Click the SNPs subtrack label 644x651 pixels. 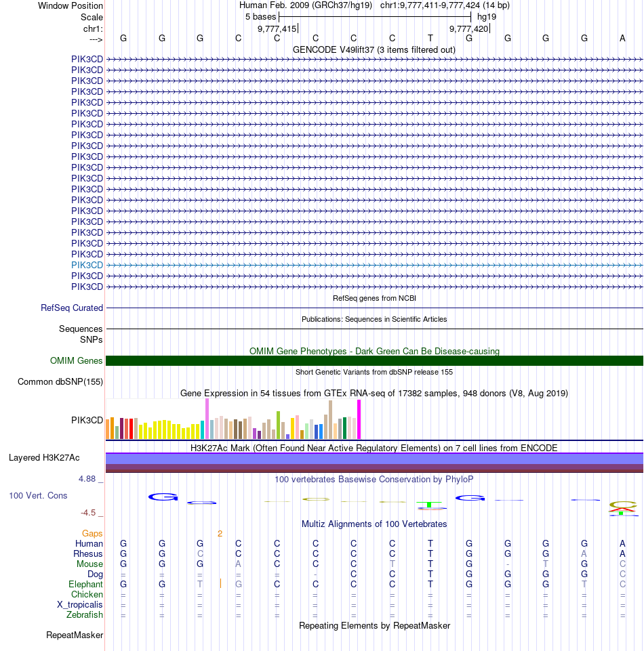[x=92, y=339]
